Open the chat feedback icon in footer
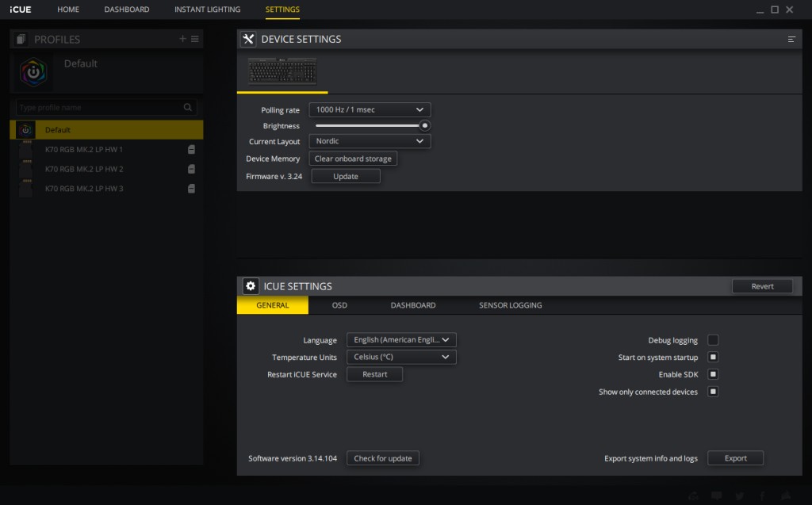 (x=717, y=496)
